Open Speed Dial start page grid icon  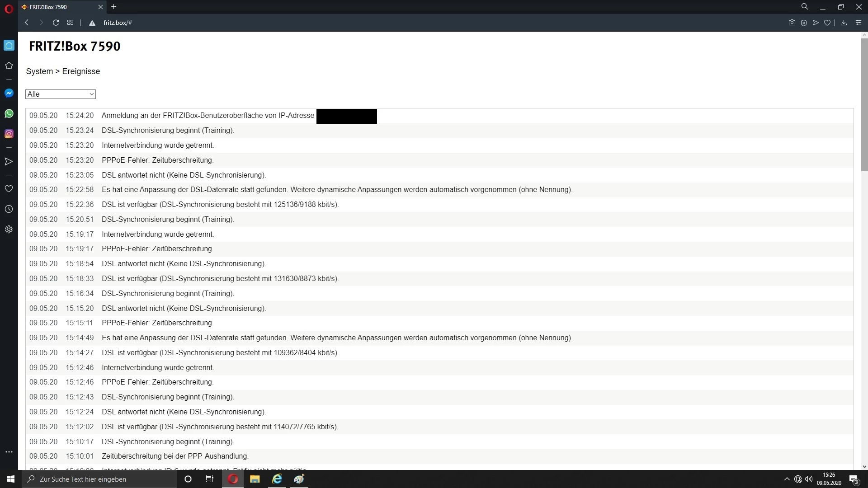pos(70,23)
